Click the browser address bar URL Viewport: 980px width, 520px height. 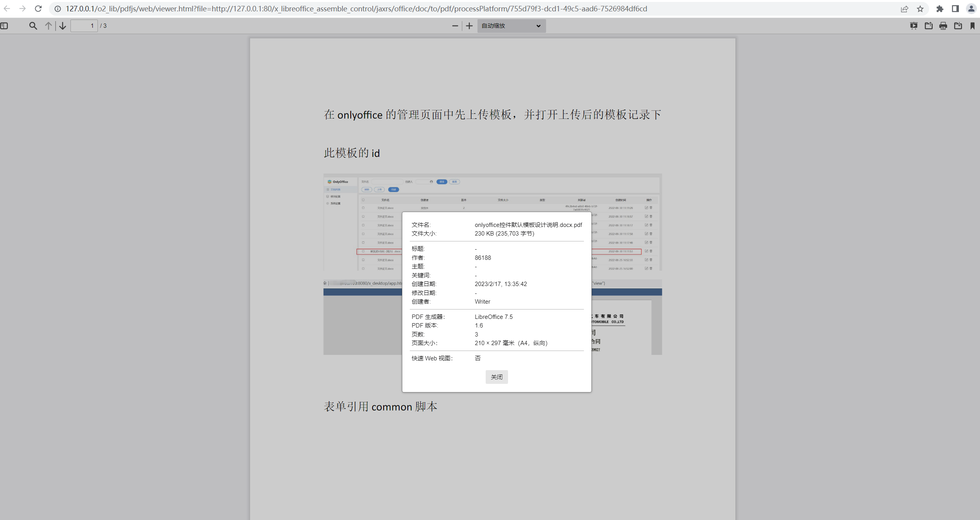click(356, 9)
